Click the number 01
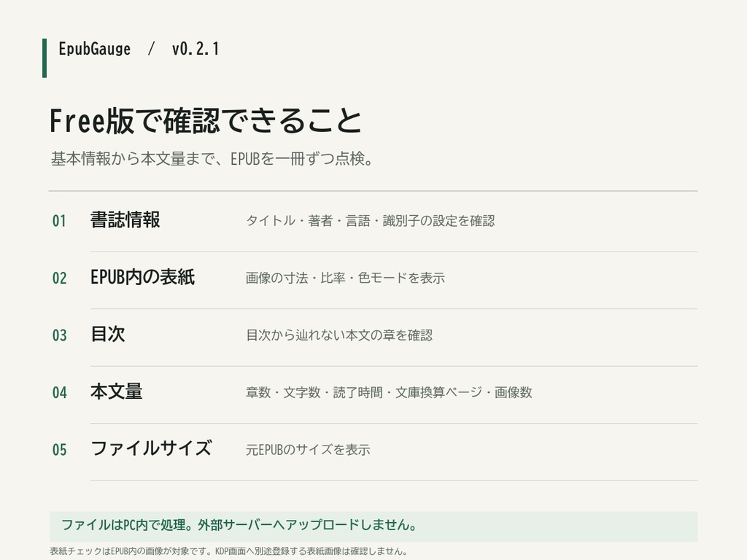Viewport: 747px width, 560px height. [x=59, y=221]
